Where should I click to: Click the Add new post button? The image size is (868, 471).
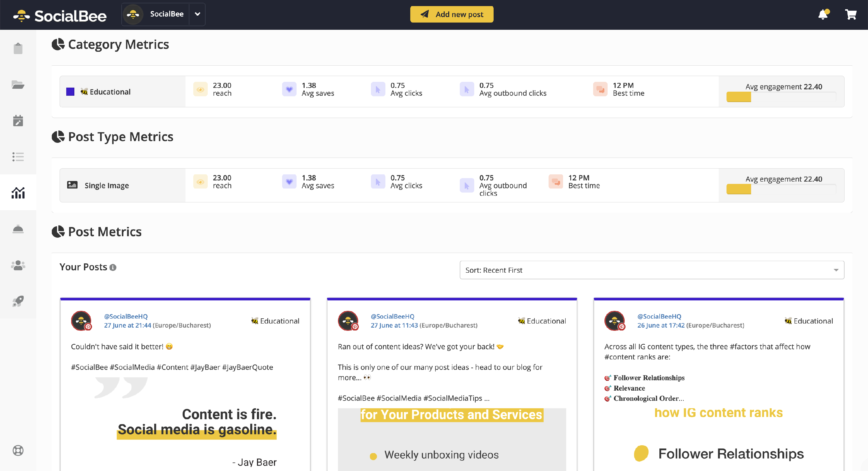(452, 14)
